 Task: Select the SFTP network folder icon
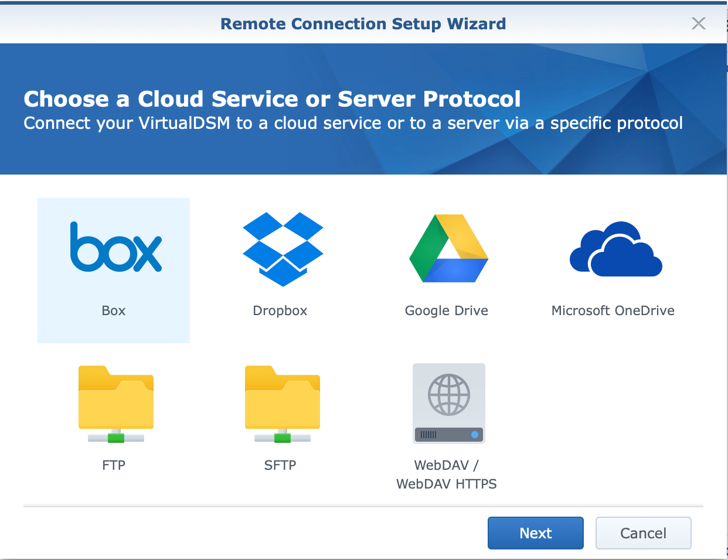click(x=283, y=404)
